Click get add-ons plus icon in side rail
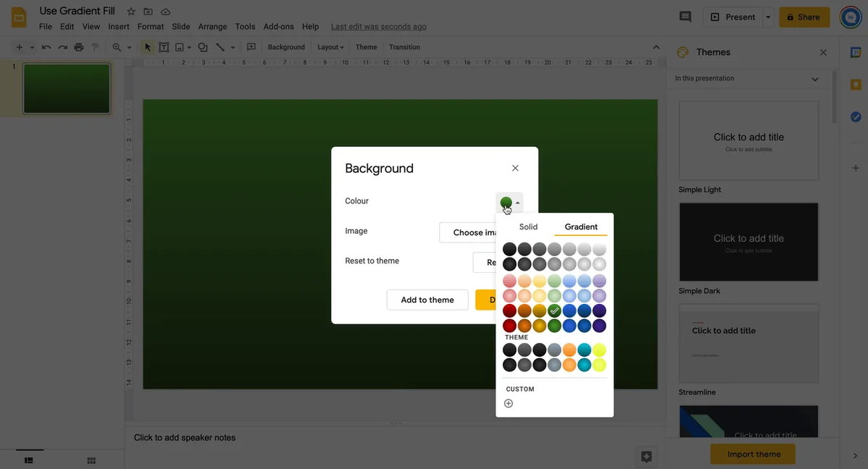This screenshot has height=469, width=868. pos(856,168)
